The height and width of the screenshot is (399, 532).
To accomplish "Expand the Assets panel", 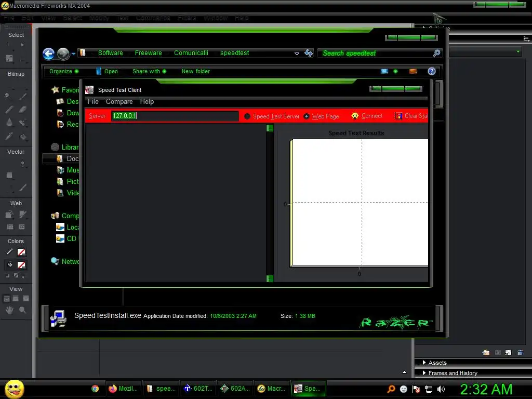I will (x=437, y=363).
